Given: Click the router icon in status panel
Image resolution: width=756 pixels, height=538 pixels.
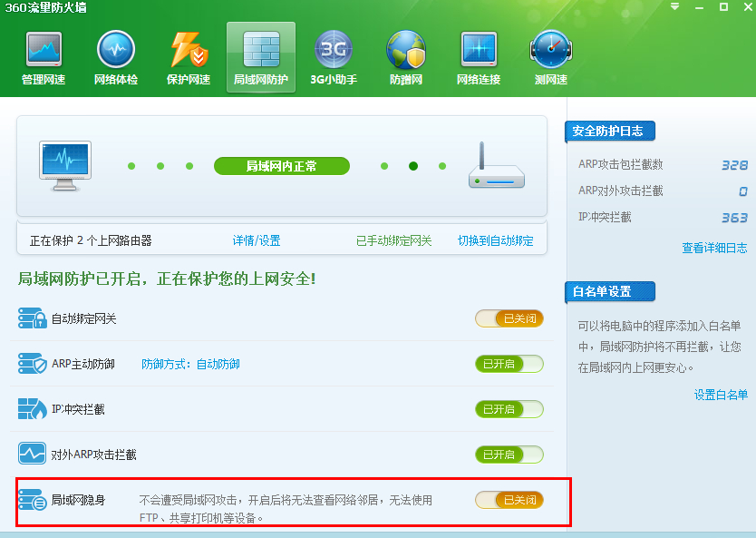Looking at the screenshot, I should 496,166.
